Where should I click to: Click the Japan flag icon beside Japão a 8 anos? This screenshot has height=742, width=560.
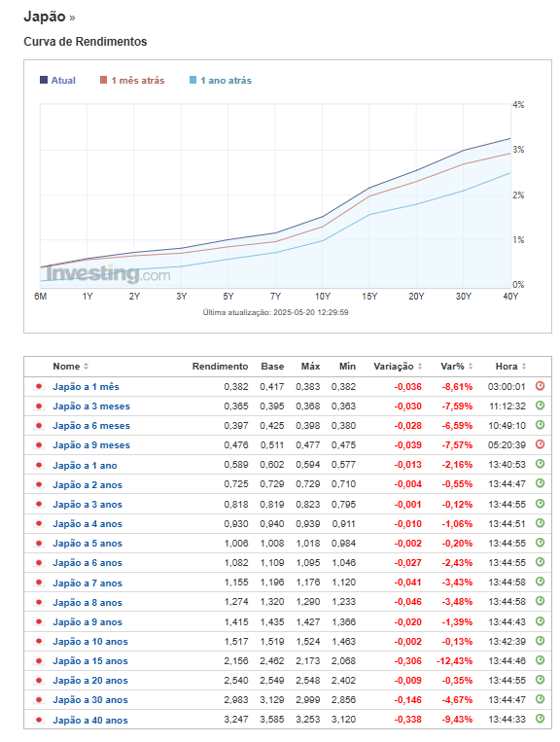click(x=39, y=602)
